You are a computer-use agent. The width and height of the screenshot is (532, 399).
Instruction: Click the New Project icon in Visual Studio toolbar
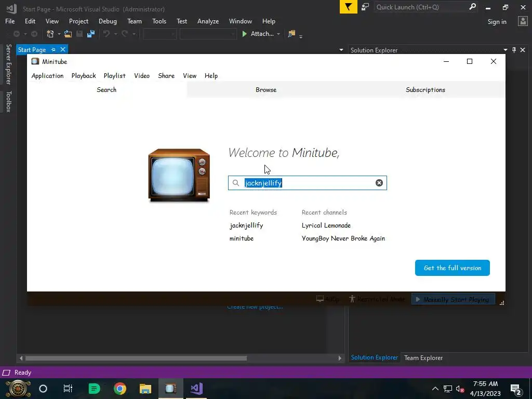(x=50, y=34)
